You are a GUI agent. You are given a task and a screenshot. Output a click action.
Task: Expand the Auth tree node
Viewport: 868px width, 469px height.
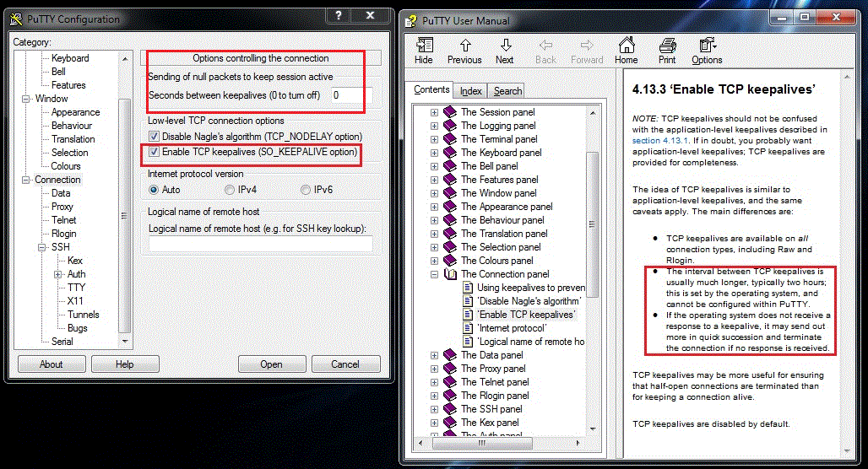tap(57, 274)
